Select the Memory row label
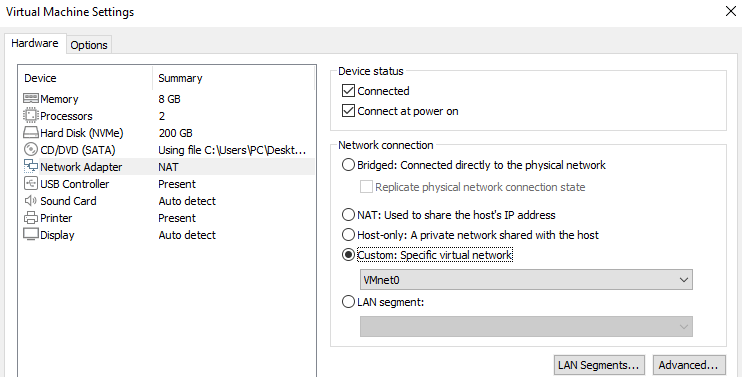Screen dimensions: 742x377 coord(59,99)
